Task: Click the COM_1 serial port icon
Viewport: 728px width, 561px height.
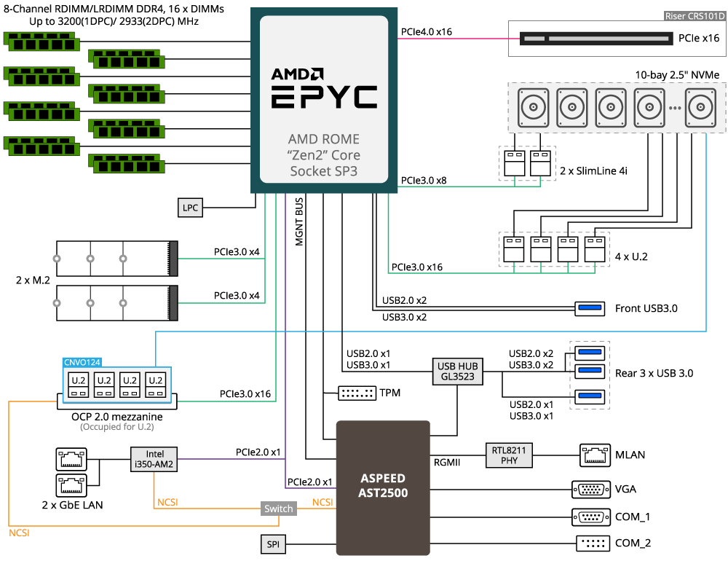Action: click(x=591, y=517)
